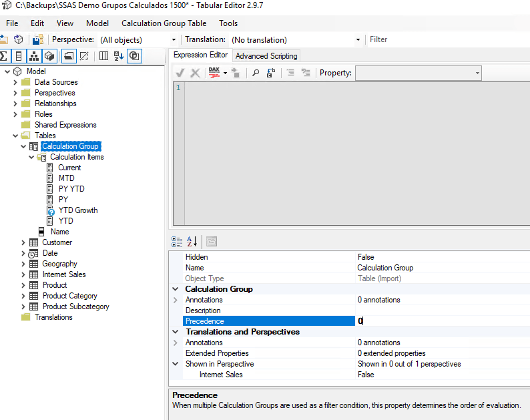
Task: Toggle hidden objects display icon
Action: [x=84, y=56]
